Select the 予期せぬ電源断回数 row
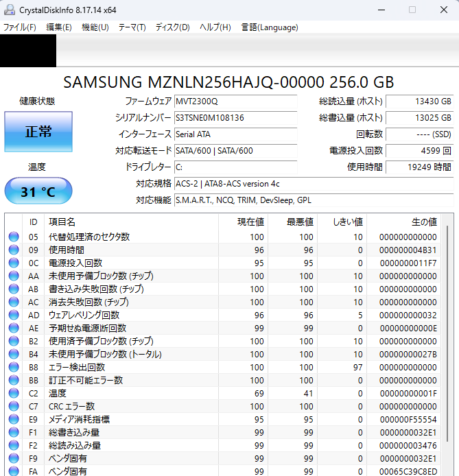This screenshot has width=459, height=476. 223,328
